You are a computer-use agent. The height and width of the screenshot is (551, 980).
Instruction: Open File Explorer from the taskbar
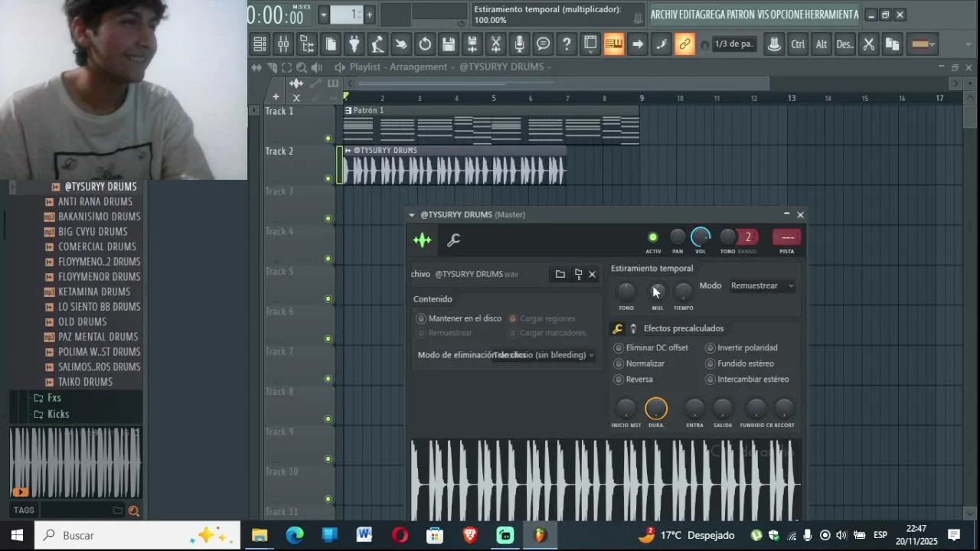click(x=260, y=536)
